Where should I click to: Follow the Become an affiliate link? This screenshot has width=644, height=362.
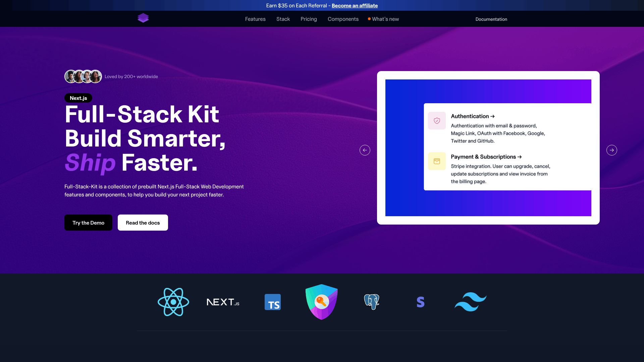click(x=355, y=5)
